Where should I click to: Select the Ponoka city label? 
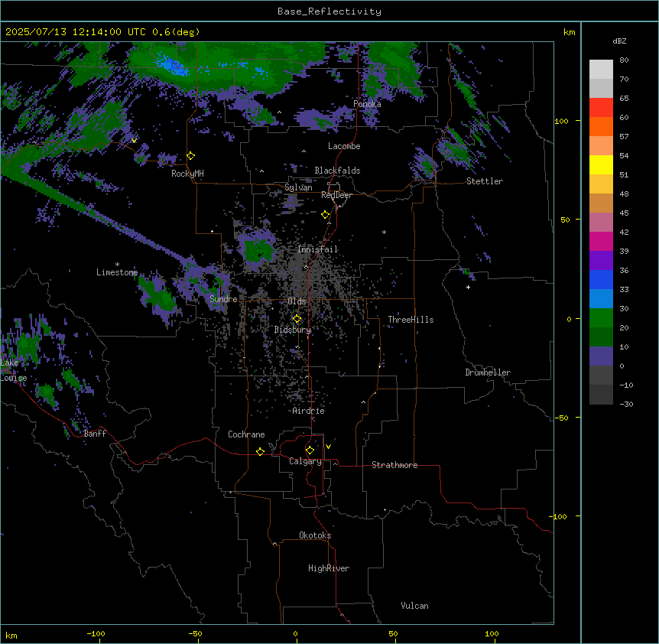367,104
